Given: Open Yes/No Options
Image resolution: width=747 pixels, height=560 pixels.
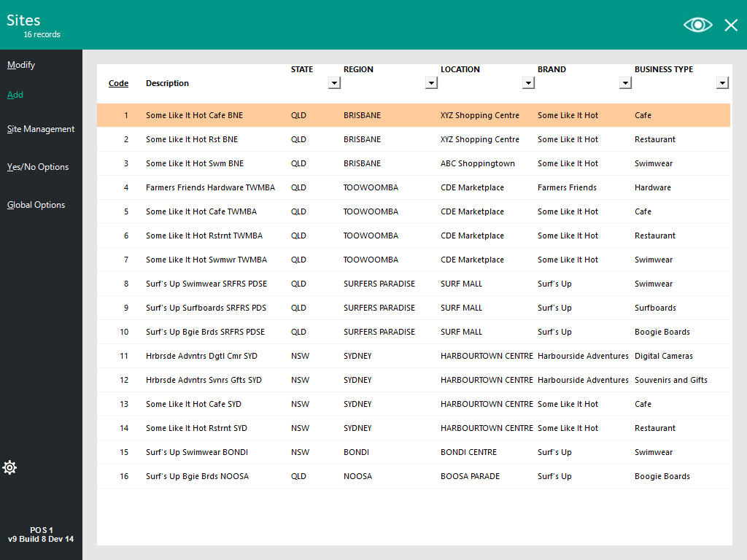Looking at the screenshot, I should click(x=38, y=167).
